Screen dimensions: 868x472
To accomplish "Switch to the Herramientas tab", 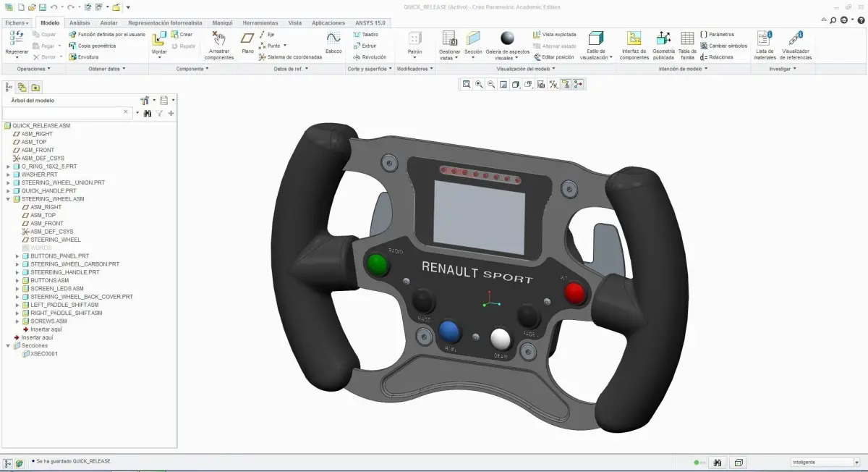I will pos(260,22).
